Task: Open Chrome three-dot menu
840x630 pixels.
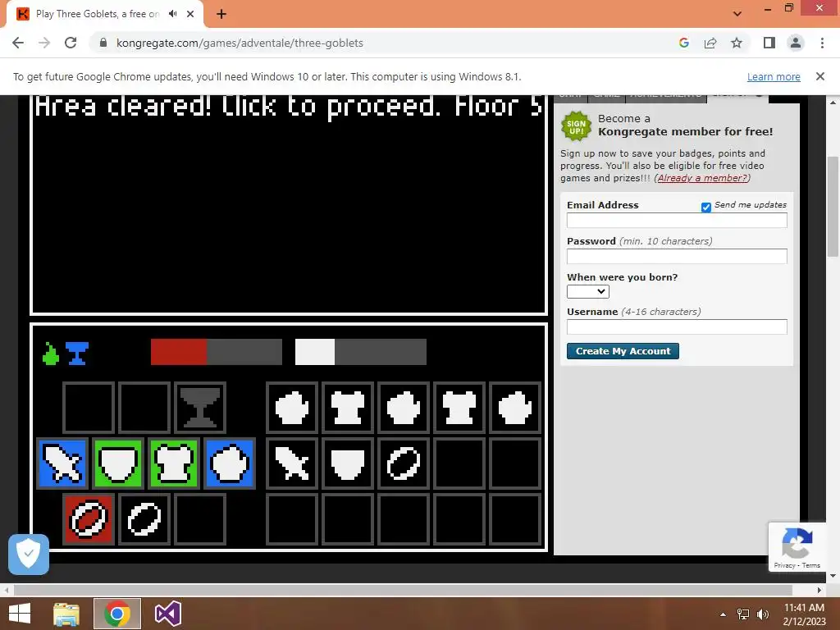Action: tap(822, 43)
